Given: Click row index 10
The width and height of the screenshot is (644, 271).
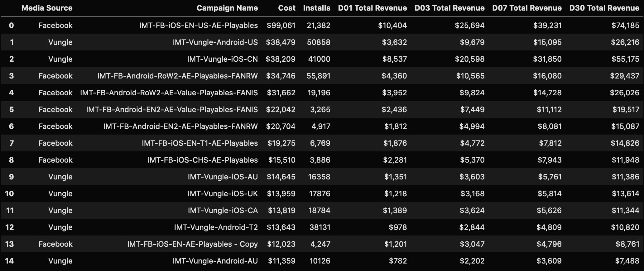Looking at the screenshot, I should pyautogui.click(x=10, y=194).
